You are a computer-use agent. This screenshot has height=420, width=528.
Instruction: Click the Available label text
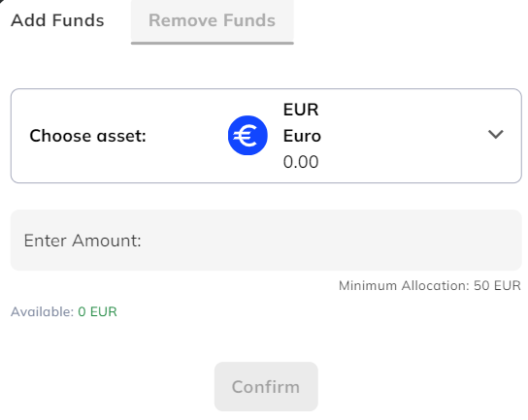pos(42,311)
